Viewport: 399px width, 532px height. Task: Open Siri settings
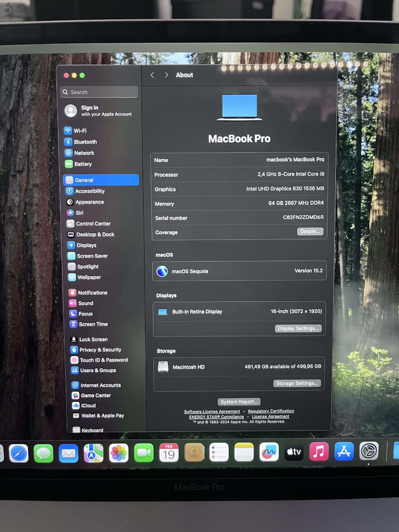tap(75, 213)
